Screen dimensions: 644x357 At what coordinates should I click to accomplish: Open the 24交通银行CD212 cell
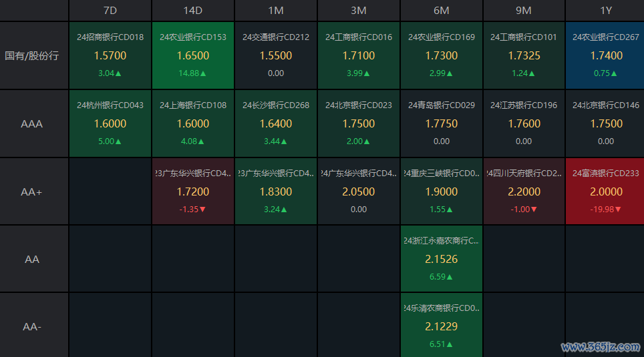(276, 55)
